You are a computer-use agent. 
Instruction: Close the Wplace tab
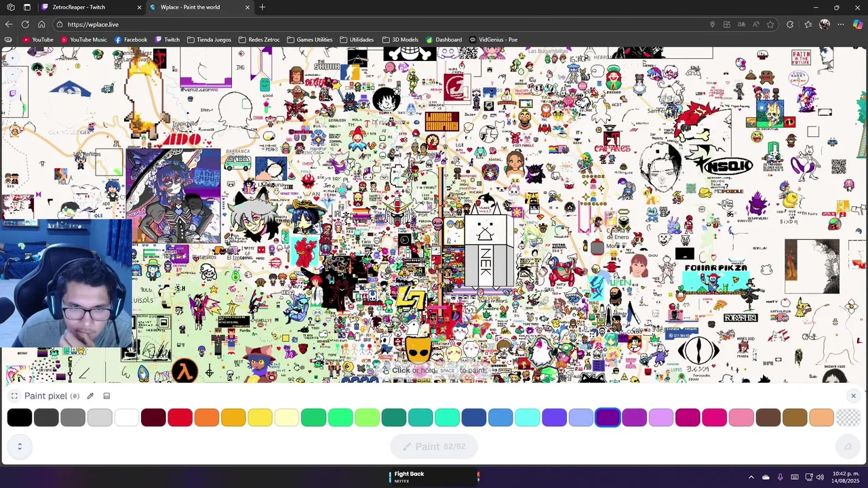click(x=248, y=7)
